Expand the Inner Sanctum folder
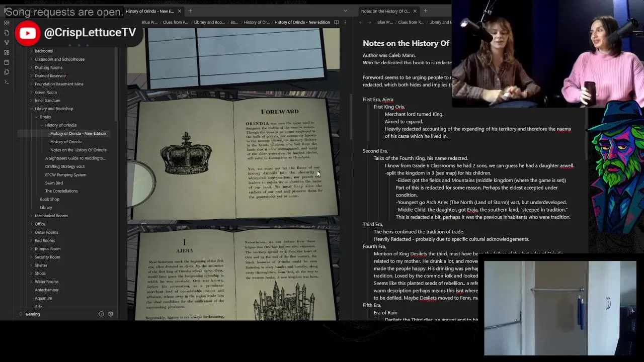Screen dimensions: 644x362 pos(31,101)
